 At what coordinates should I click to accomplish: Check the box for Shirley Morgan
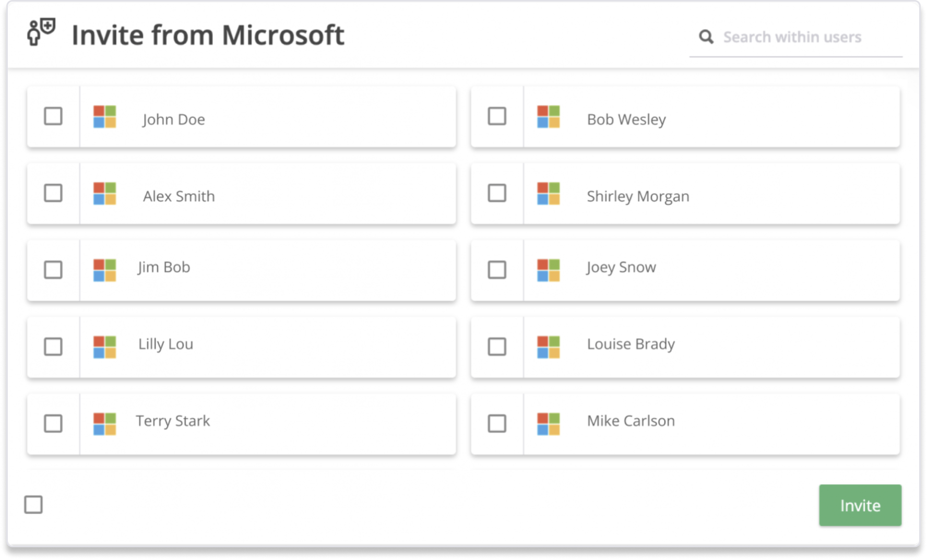click(x=497, y=193)
